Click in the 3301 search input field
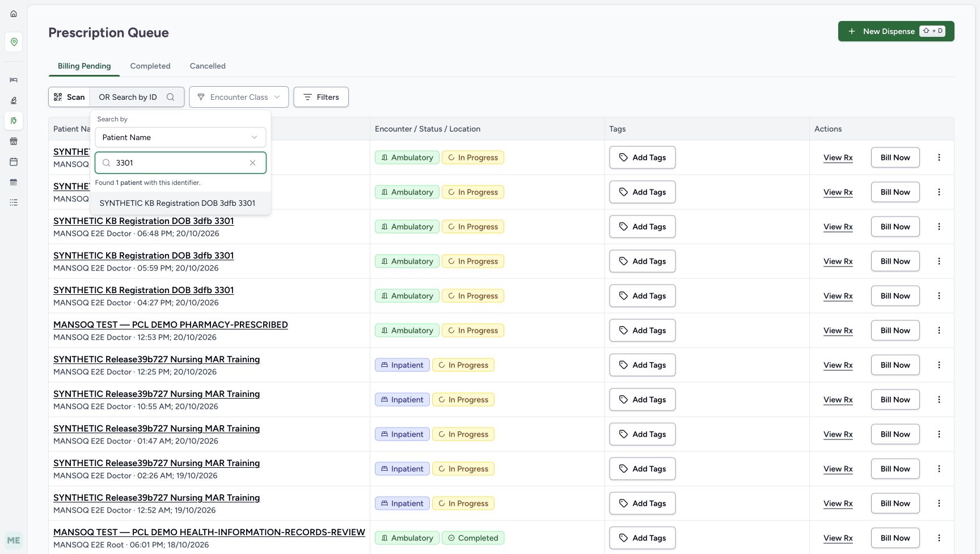Screen dimensions: 980x554 pos(180,163)
